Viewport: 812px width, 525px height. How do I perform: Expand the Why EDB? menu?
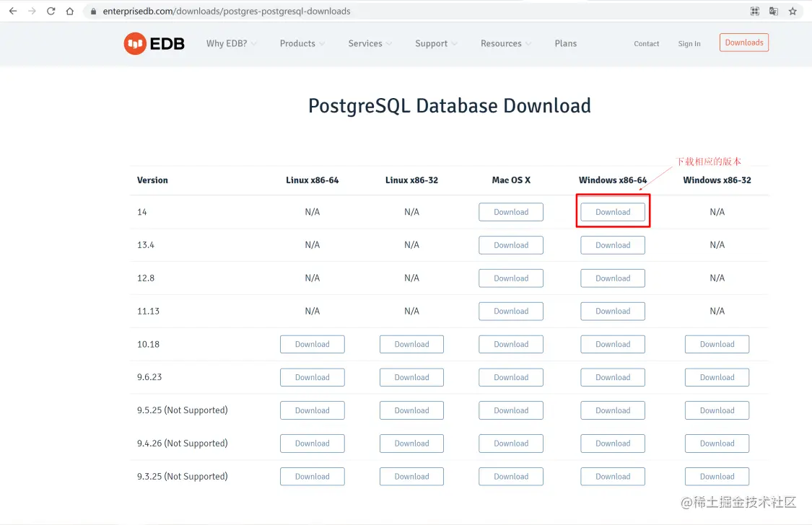point(232,43)
